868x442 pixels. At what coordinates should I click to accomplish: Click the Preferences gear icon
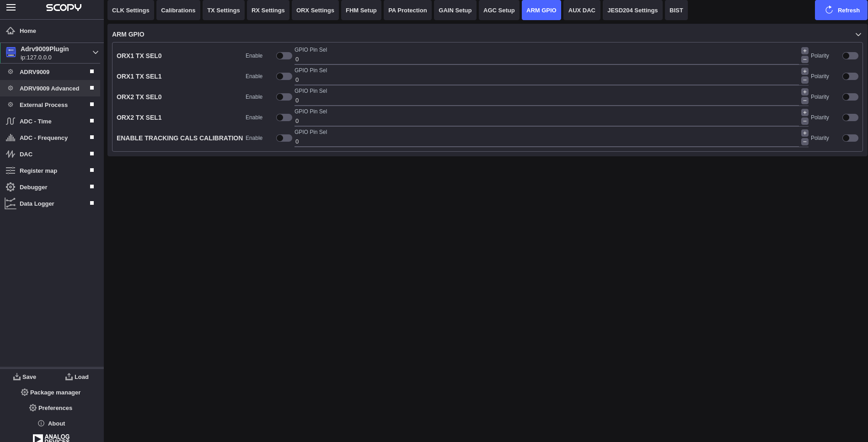[33, 408]
